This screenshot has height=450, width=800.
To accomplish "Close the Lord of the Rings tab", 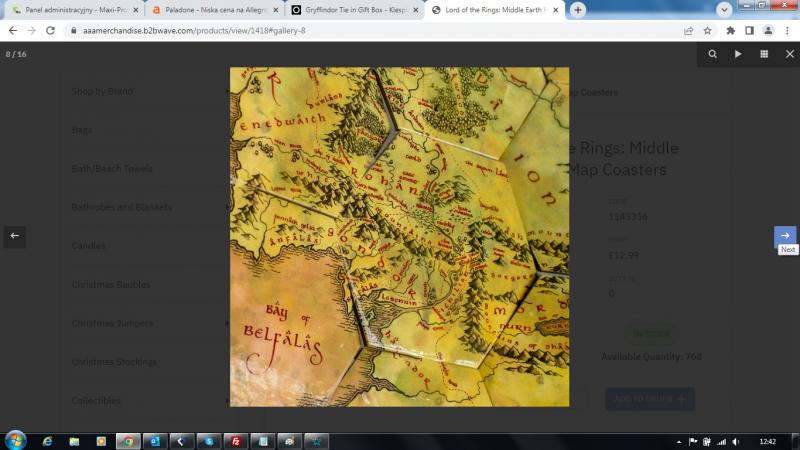I will coord(556,10).
